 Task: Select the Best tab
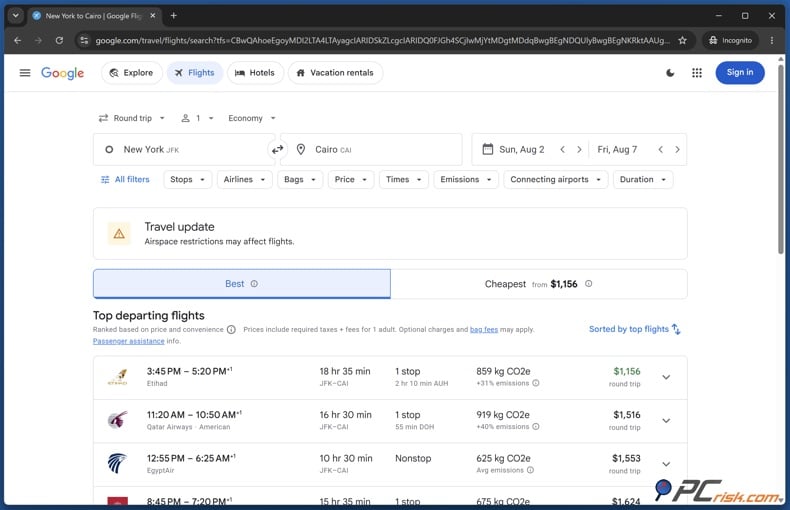coord(242,284)
